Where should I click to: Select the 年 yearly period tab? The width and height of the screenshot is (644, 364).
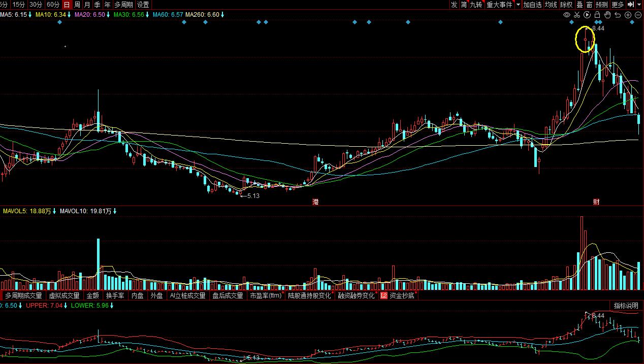pyautogui.click(x=107, y=5)
